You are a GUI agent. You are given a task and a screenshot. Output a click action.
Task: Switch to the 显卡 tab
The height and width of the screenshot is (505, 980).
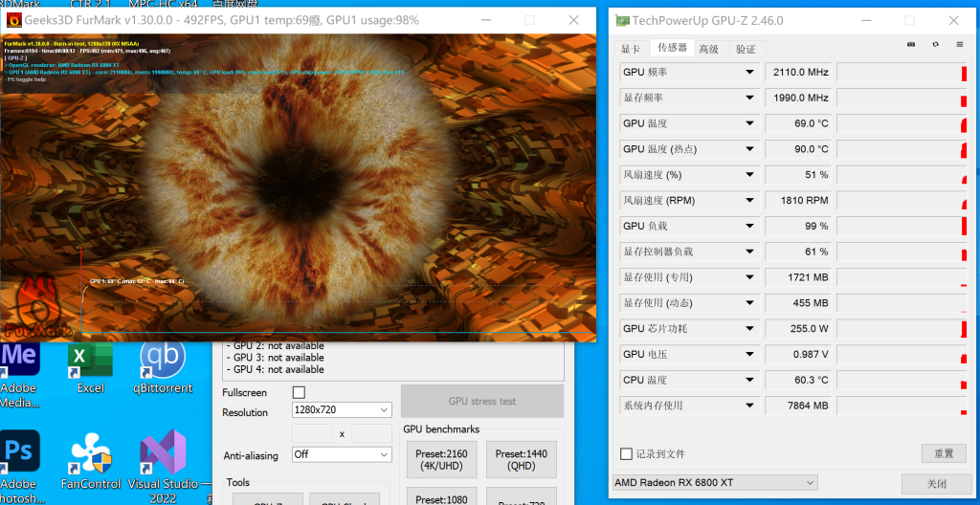tap(631, 49)
